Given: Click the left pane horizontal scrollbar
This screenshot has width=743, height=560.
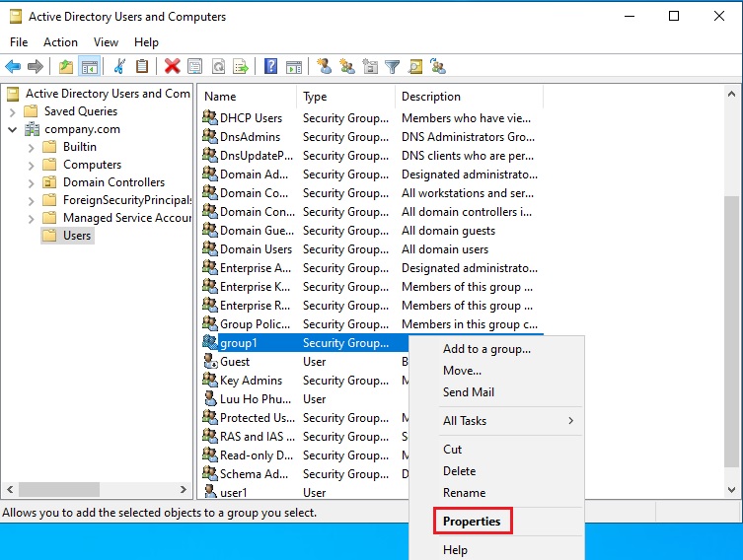Looking at the screenshot, I should click(97, 489).
